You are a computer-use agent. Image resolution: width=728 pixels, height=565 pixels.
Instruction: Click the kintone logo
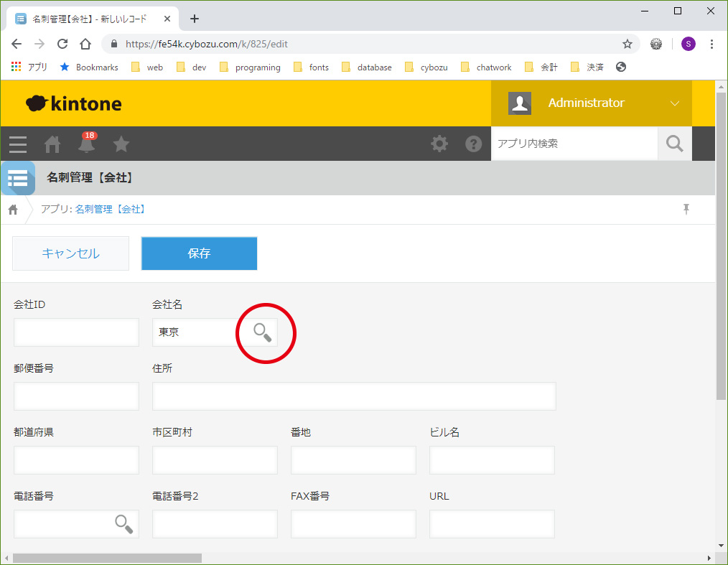(74, 103)
